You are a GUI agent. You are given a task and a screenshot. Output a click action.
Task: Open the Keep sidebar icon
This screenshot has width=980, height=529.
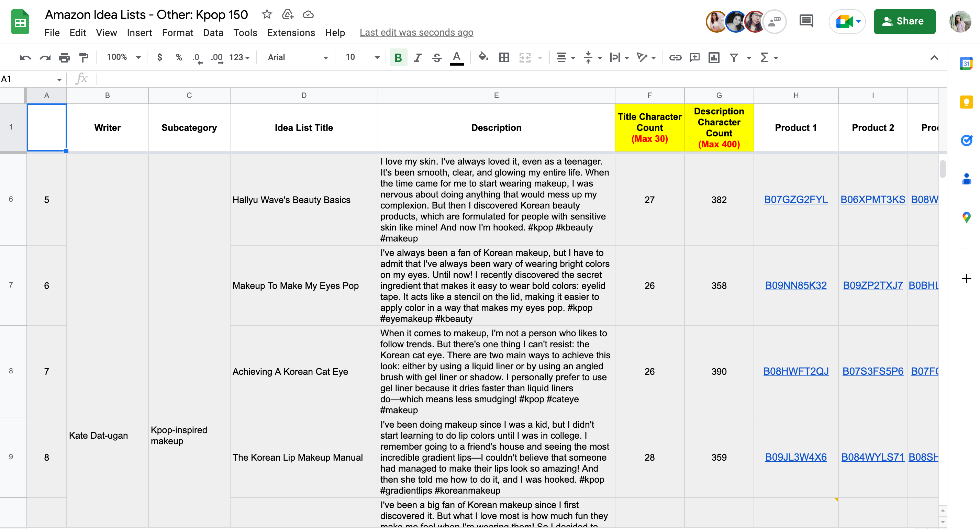point(966,102)
